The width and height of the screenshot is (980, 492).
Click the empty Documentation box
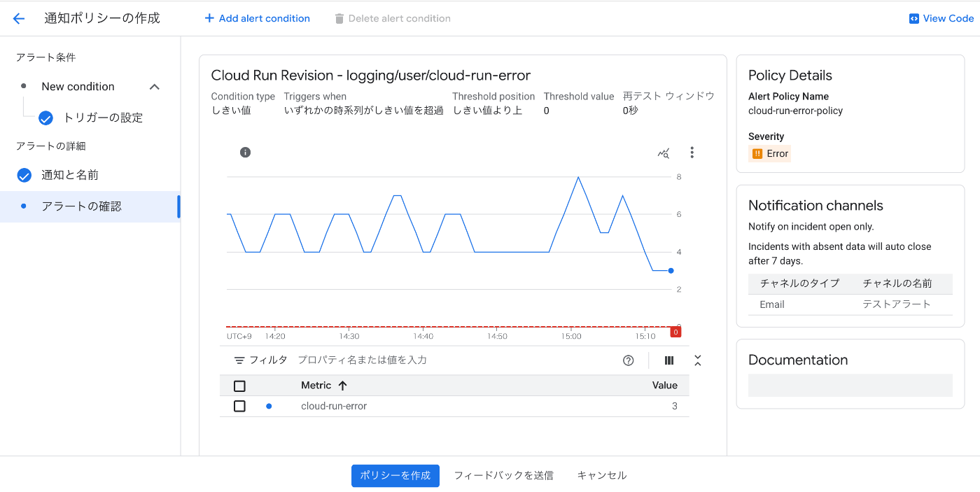point(850,386)
